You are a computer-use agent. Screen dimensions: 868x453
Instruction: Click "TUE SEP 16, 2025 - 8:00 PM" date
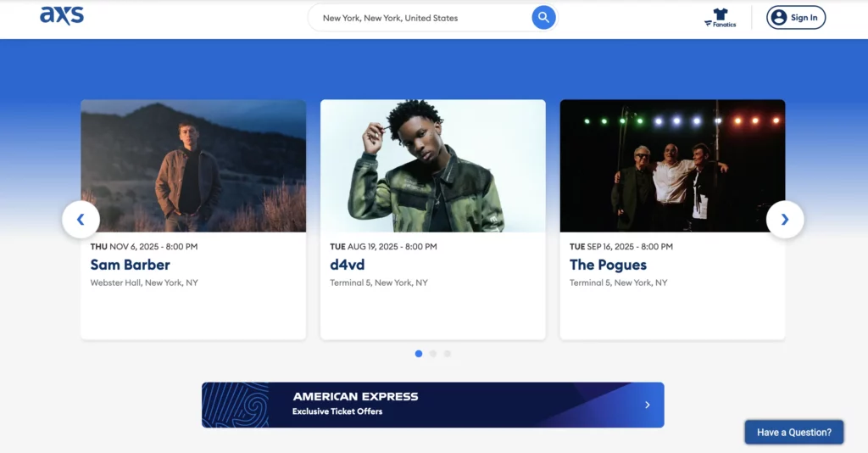pos(621,247)
